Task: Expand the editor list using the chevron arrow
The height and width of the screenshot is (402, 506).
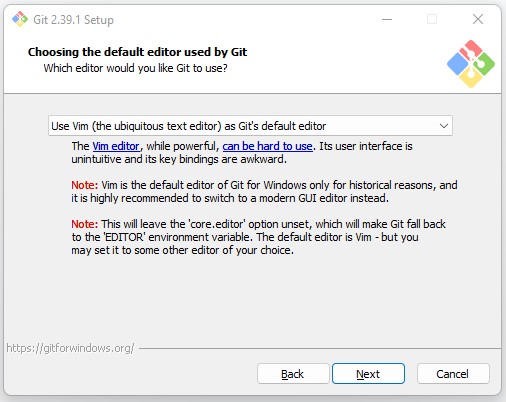Action: click(444, 126)
